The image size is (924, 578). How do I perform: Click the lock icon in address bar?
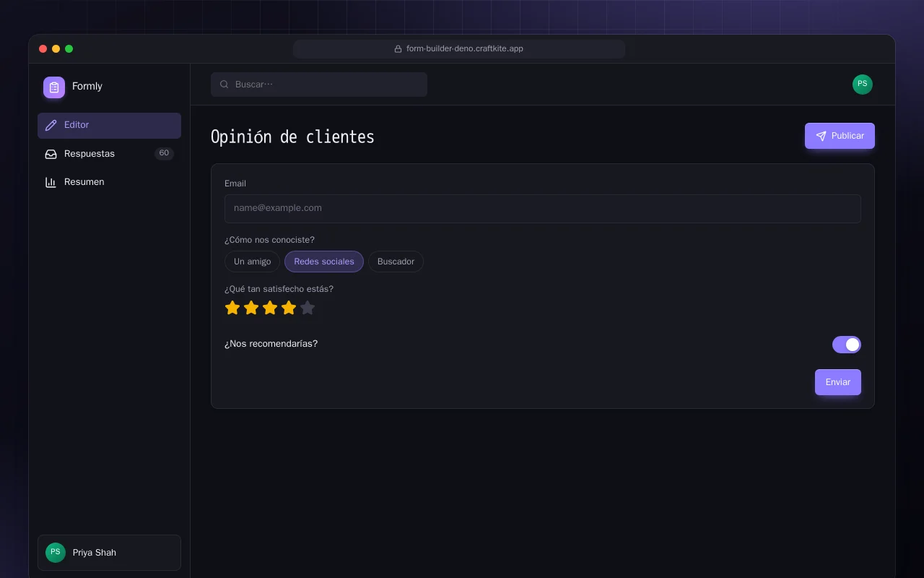[x=398, y=49]
